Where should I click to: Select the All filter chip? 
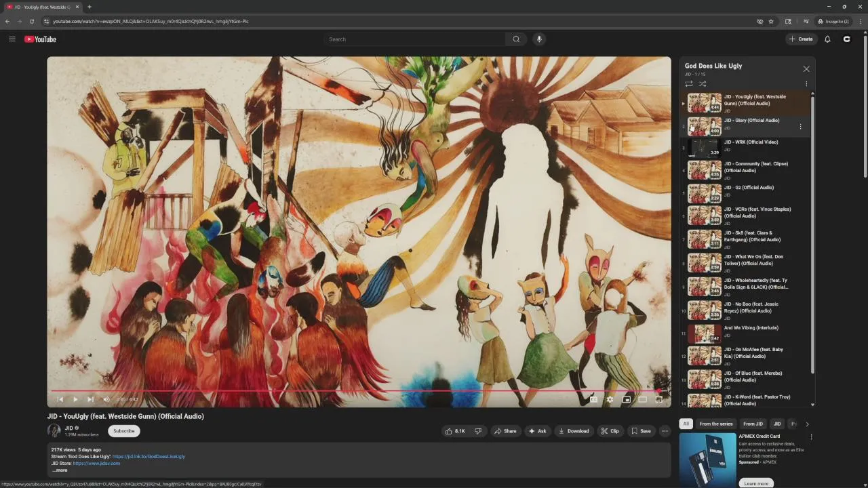[686, 424]
